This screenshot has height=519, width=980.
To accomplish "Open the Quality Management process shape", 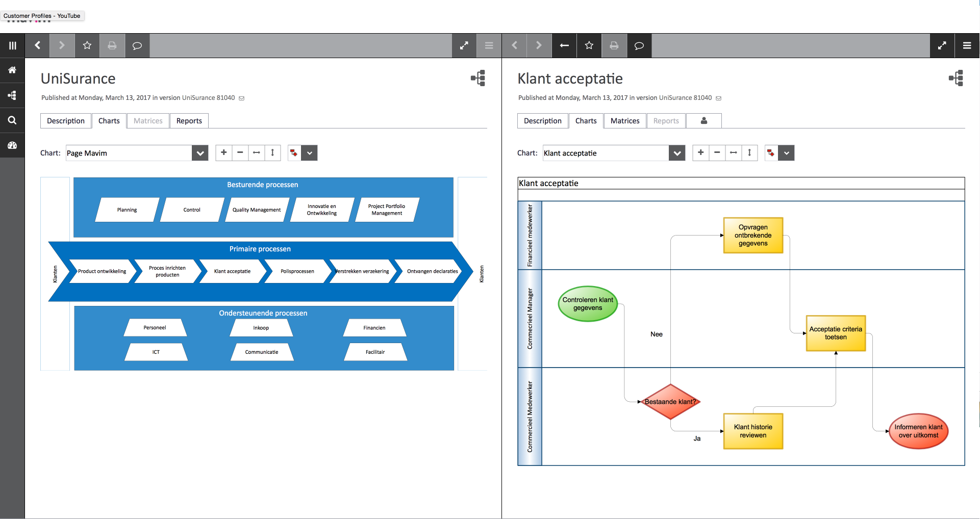I will pyautogui.click(x=257, y=210).
